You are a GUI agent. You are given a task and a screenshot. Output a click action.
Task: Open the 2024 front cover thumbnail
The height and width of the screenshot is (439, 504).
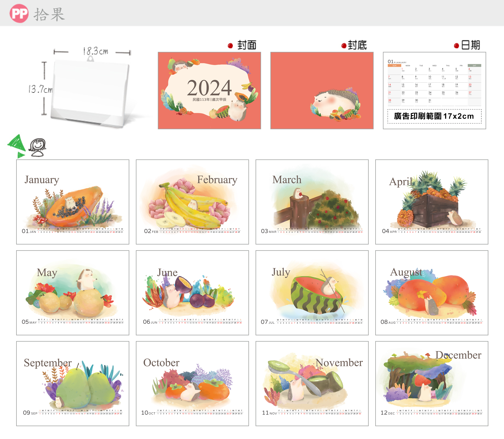pos(209,90)
